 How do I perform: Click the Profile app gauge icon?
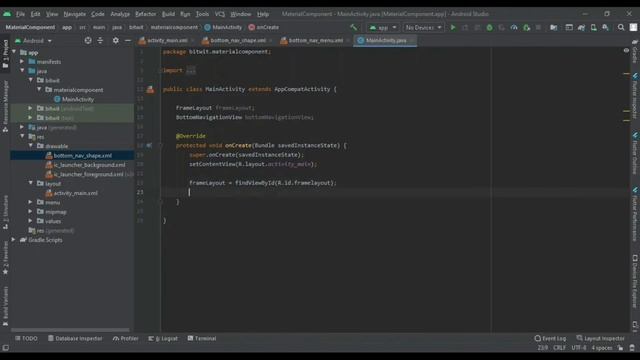[x=514, y=27]
